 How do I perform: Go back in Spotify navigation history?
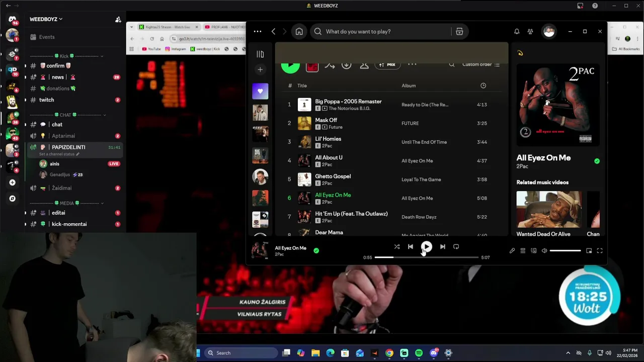coord(273,31)
